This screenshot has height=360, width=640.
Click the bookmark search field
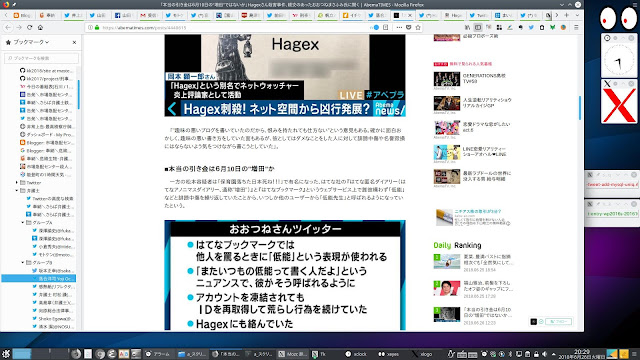(x=41, y=58)
